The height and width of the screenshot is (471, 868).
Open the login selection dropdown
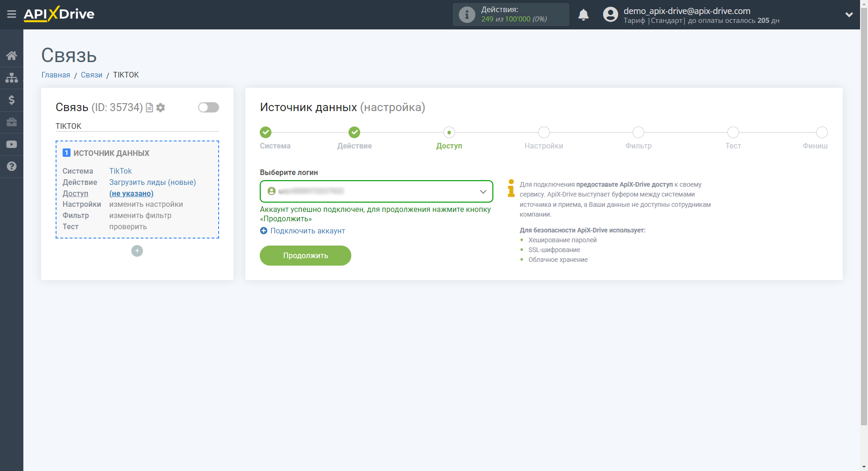(x=376, y=191)
